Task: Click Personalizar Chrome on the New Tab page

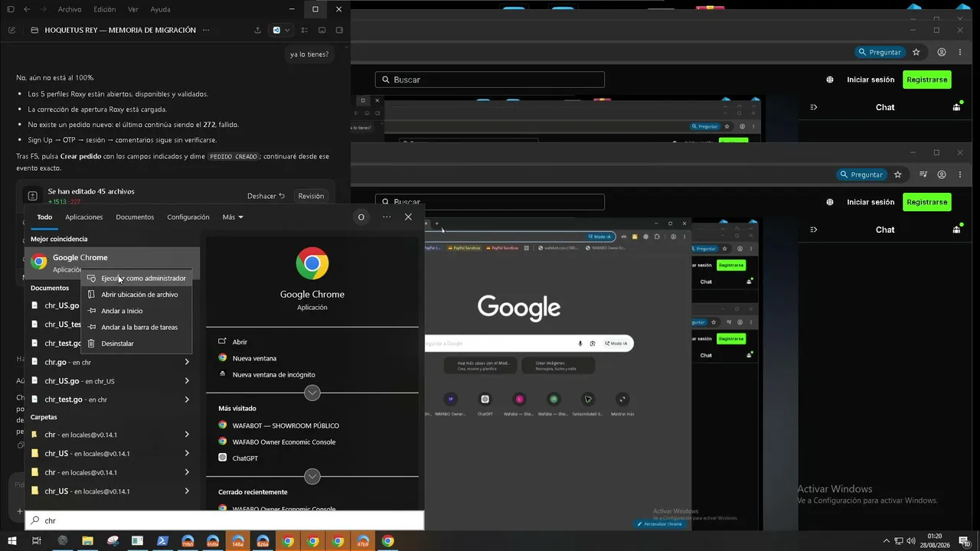Action: [660, 524]
